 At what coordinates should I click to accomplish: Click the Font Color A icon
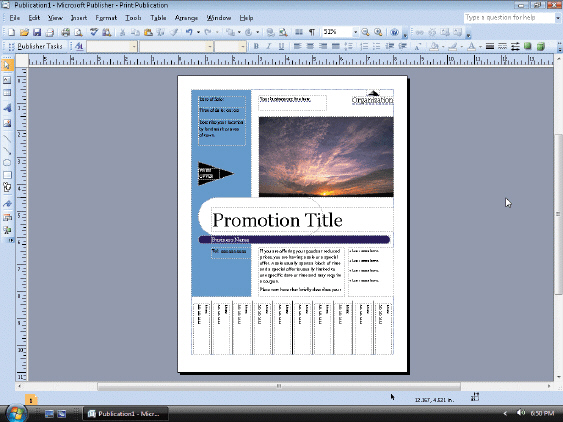pyautogui.click(x=472, y=46)
